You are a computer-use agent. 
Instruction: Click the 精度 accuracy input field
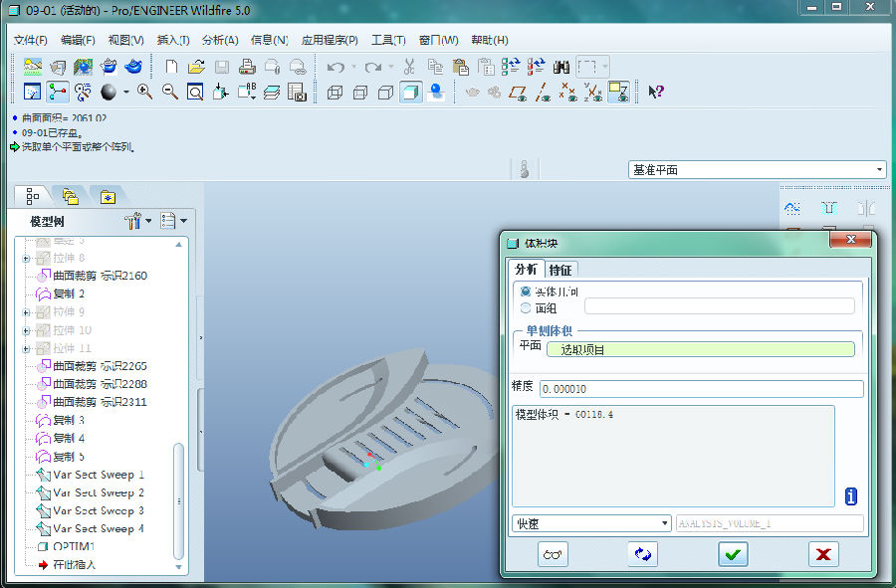(x=701, y=389)
